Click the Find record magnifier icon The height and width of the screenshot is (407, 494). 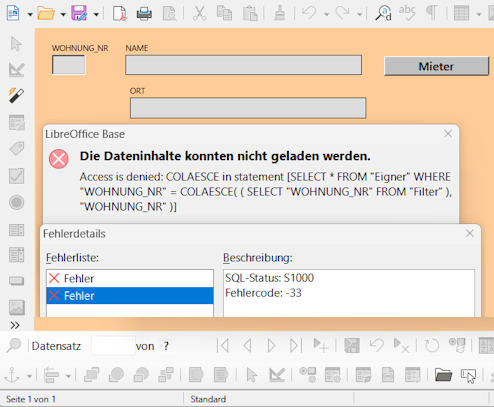coord(14,346)
